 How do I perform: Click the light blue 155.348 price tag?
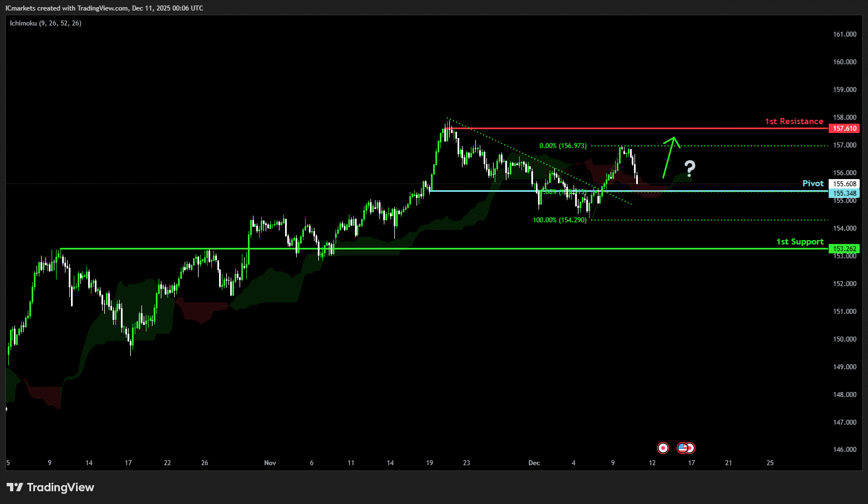(x=844, y=194)
